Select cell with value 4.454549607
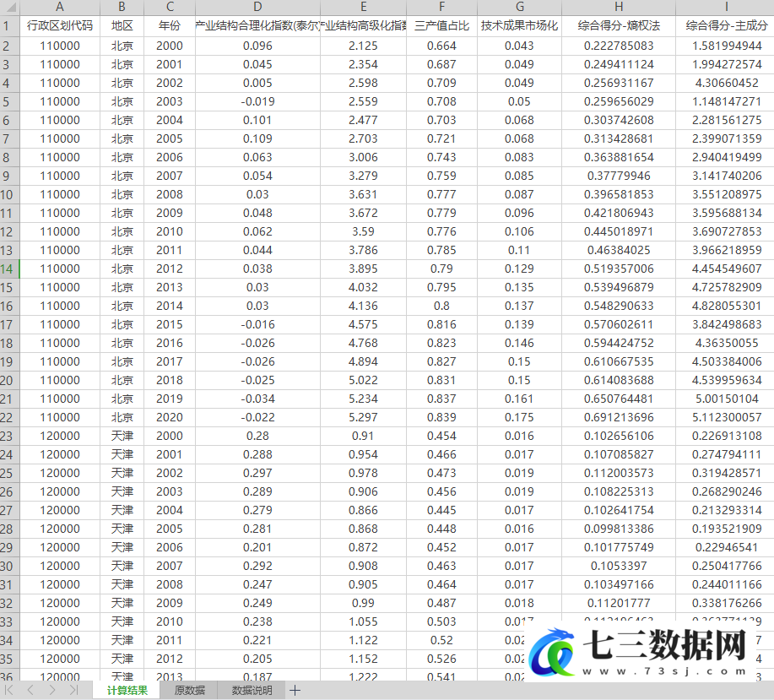The image size is (774, 700). [726, 269]
